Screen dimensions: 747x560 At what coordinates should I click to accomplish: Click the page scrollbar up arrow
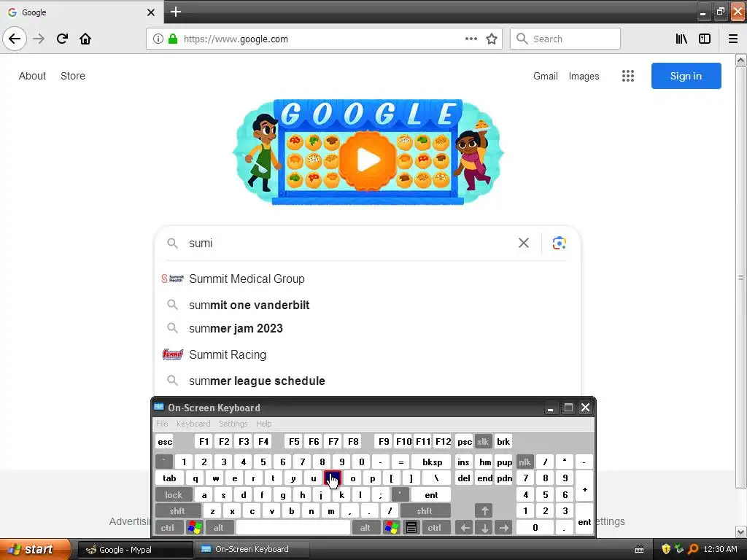[741, 60]
